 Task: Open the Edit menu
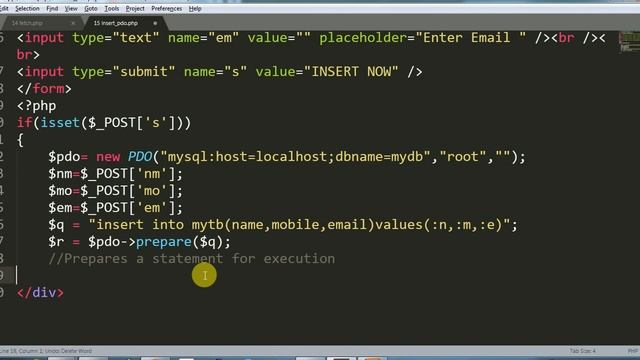pyautogui.click(x=4, y=9)
